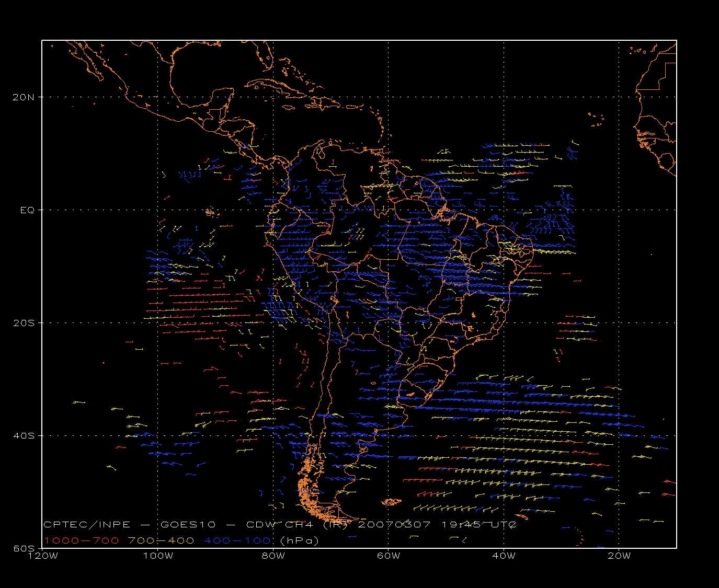Click the 20W longitude label
Screen dimensions: 719x588
coord(619,556)
